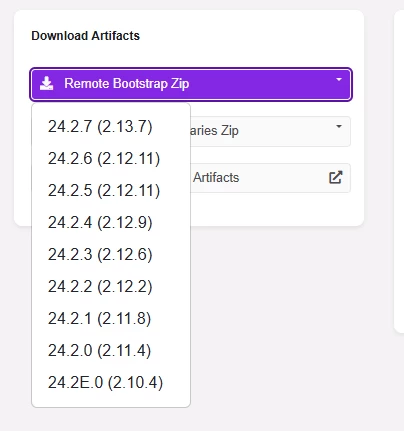The height and width of the screenshot is (431, 404).
Task: Click the empty area under Download Artifacts heading
Action: [191, 55]
